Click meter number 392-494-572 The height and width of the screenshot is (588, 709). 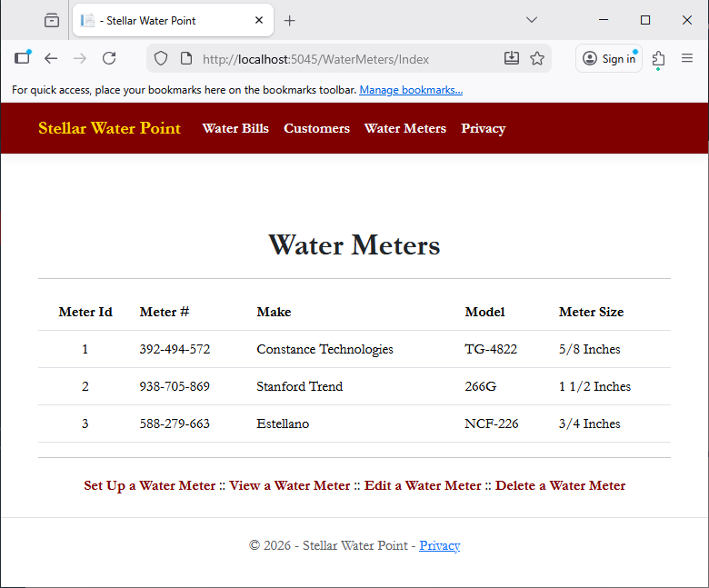tap(175, 349)
